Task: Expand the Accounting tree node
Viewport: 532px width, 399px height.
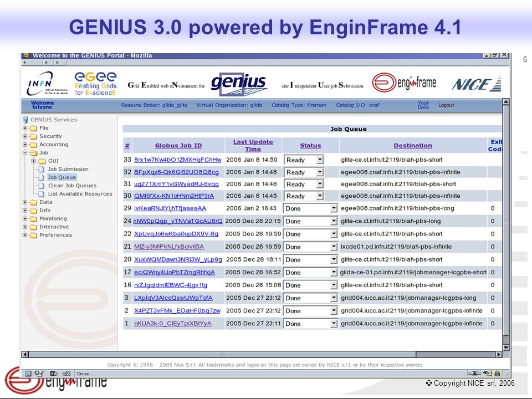Action: (x=25, y=145)
